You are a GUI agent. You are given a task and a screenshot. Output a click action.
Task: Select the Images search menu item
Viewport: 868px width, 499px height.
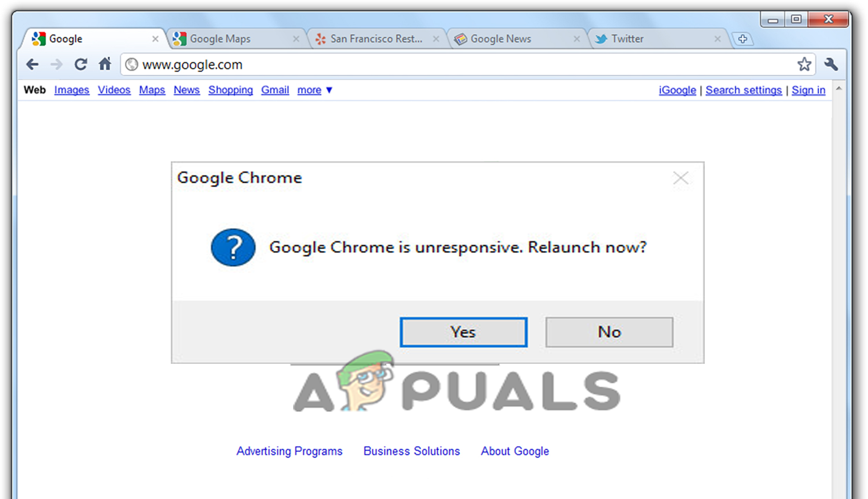[71, 90]
